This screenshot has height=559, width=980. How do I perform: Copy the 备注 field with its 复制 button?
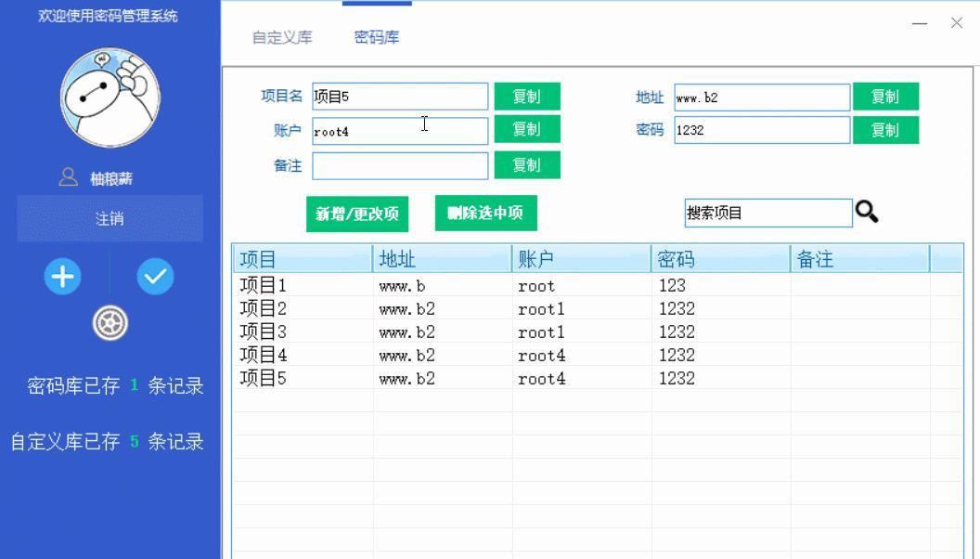pos(527,165)
